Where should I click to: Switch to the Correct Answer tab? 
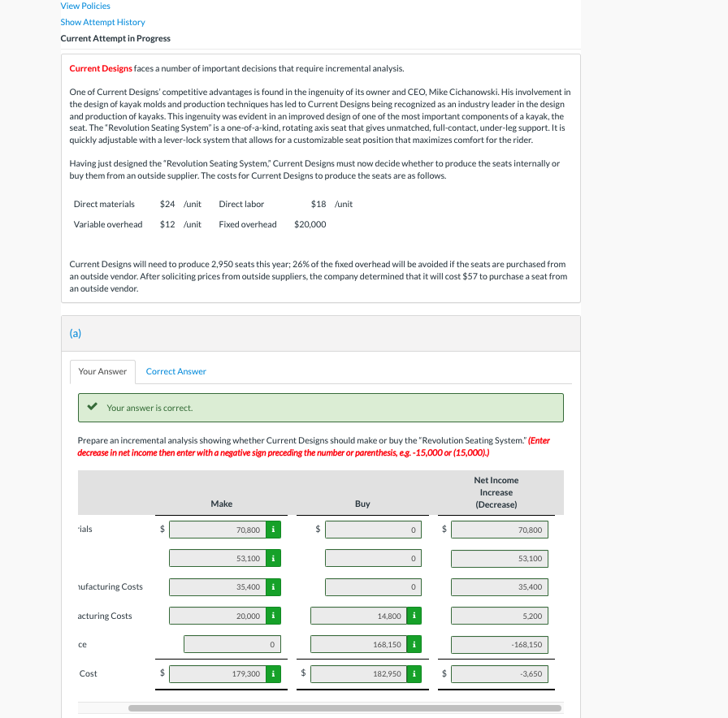coord(175,370)
